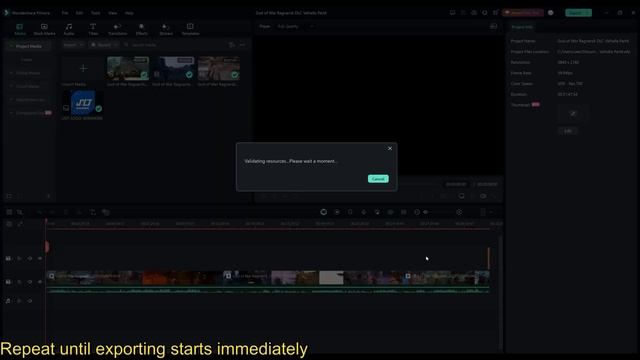640x360 pixels.
Task: Lock the music audio track
Action: tap(19, 301)
